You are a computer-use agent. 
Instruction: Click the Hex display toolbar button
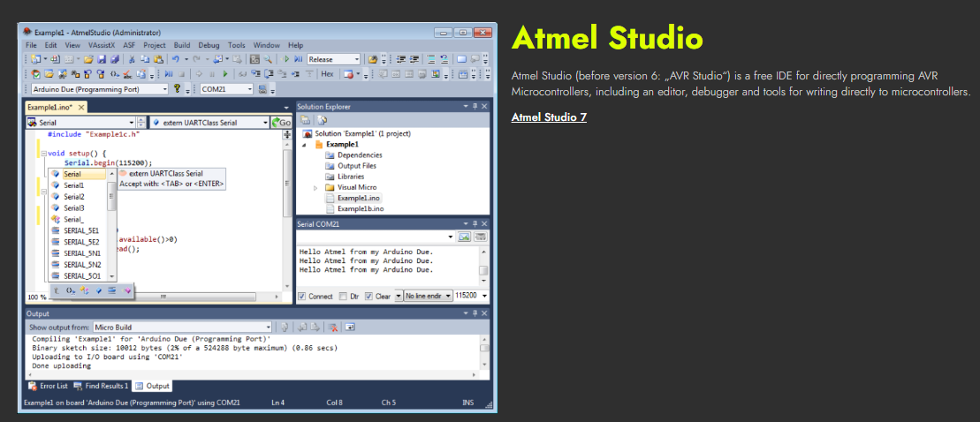tap(327, 74)
